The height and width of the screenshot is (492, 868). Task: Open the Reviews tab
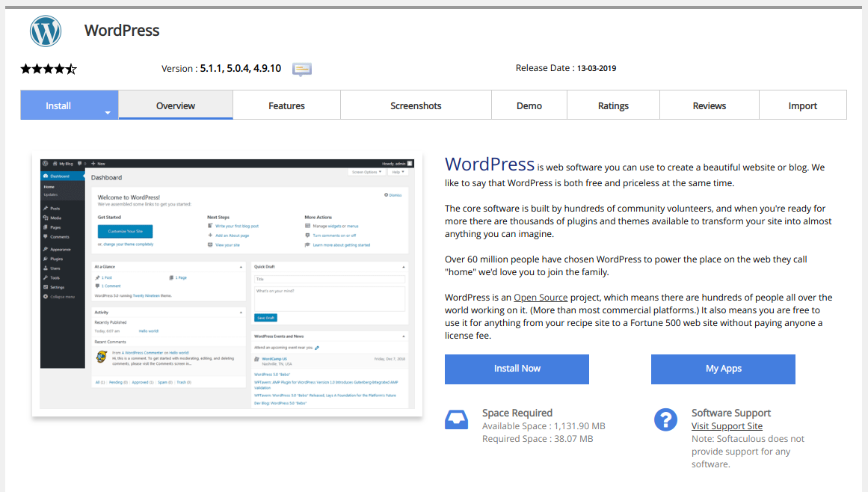coord(709,105)
